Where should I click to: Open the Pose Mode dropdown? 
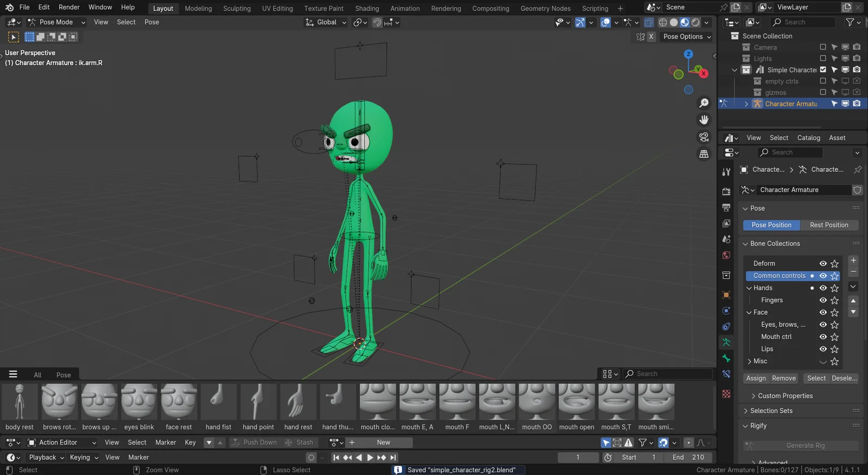[x=57, y=22]
